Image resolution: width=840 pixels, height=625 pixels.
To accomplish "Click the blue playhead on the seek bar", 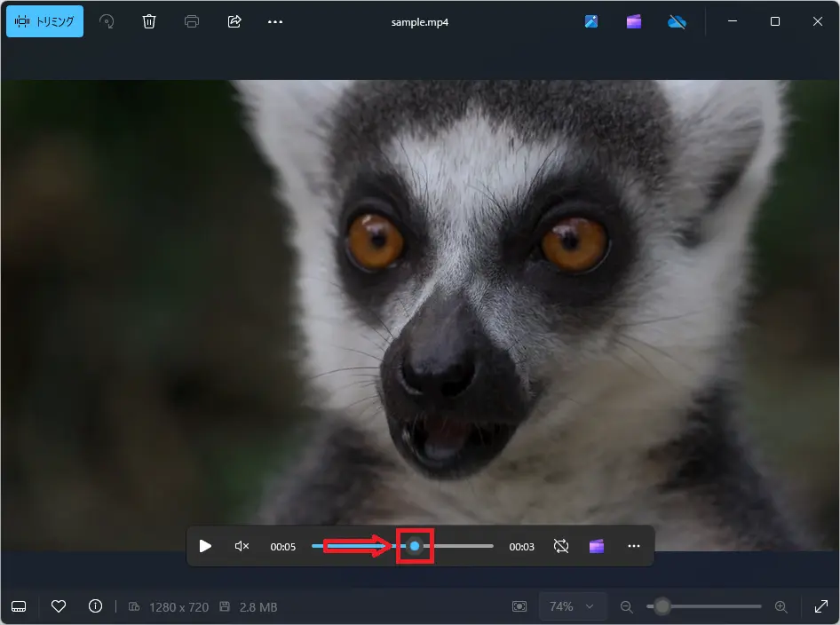I will pos(415,546).
